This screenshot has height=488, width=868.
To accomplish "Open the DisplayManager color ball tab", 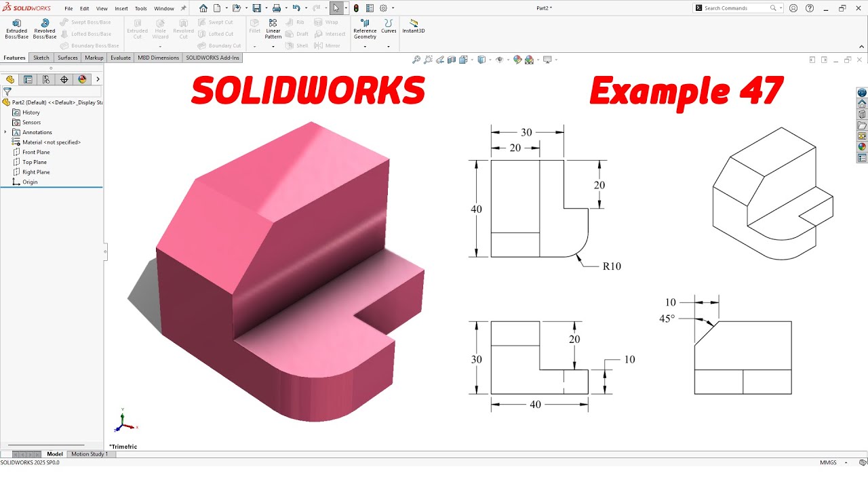I will (x=82, y=79).
